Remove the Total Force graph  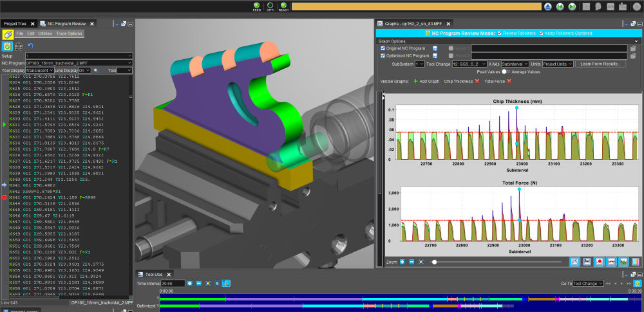pos(509,81)
